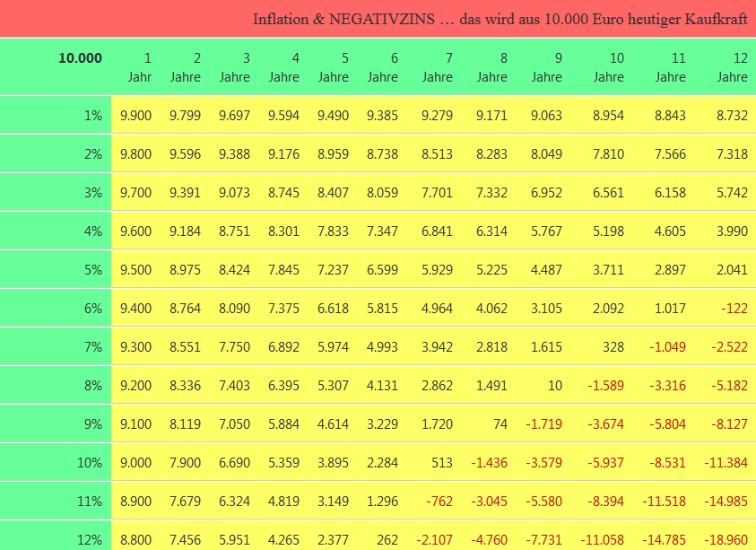Select cell '2.897' in the 5% row
The height and width of the screenshot is (550, 756).
670,270
